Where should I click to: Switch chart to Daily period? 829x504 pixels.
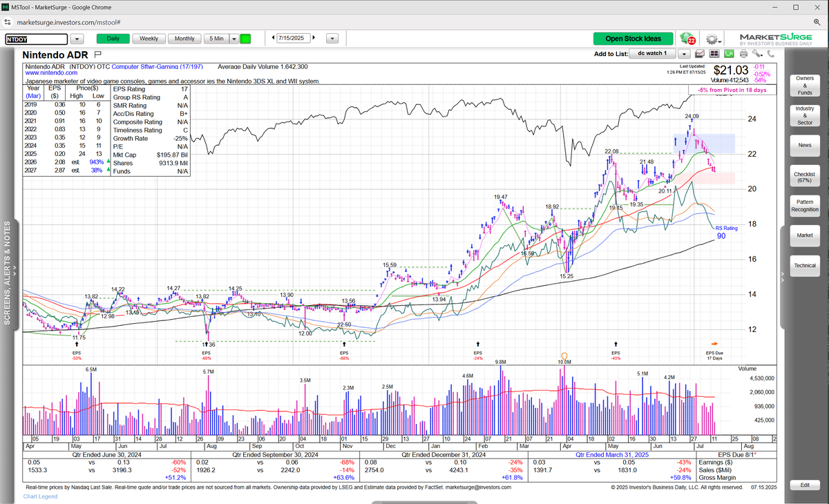(113, 39)
